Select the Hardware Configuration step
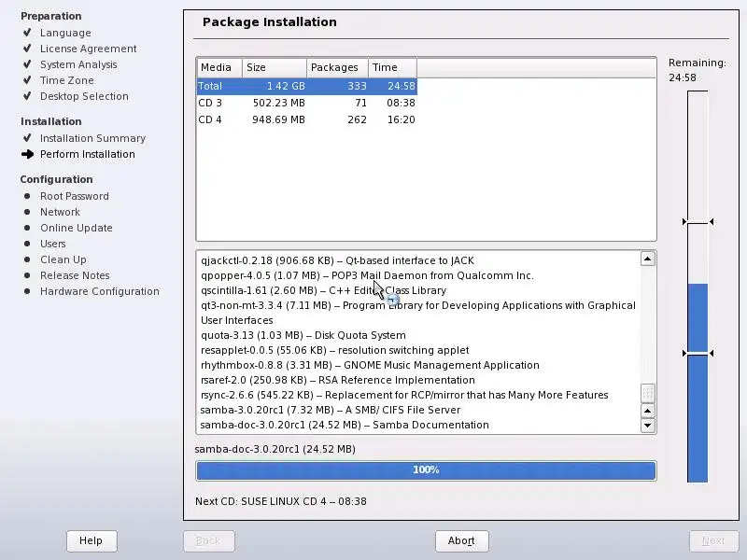Viewport: 747px width, 560px height. 100,291
